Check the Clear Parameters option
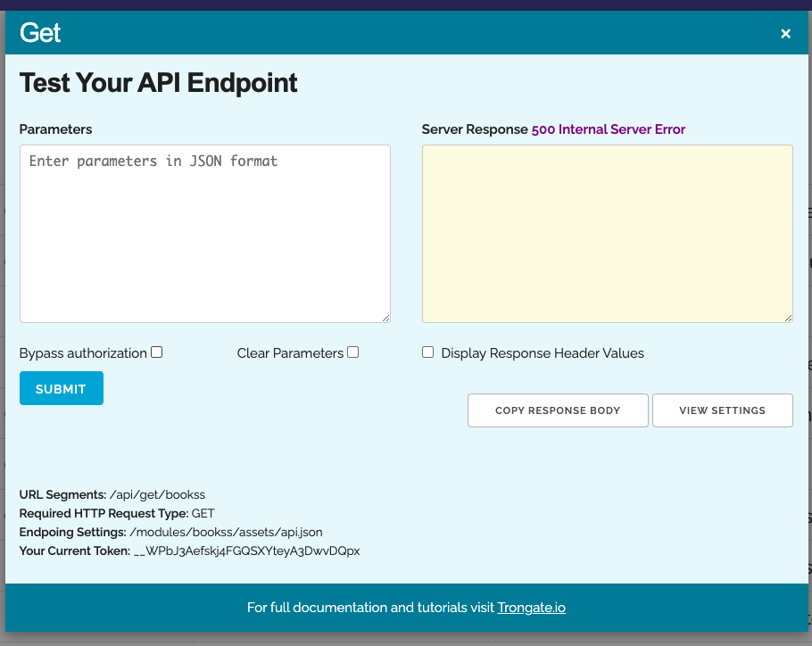This screenshot has height=646, width=812. [x=352, y=352]
